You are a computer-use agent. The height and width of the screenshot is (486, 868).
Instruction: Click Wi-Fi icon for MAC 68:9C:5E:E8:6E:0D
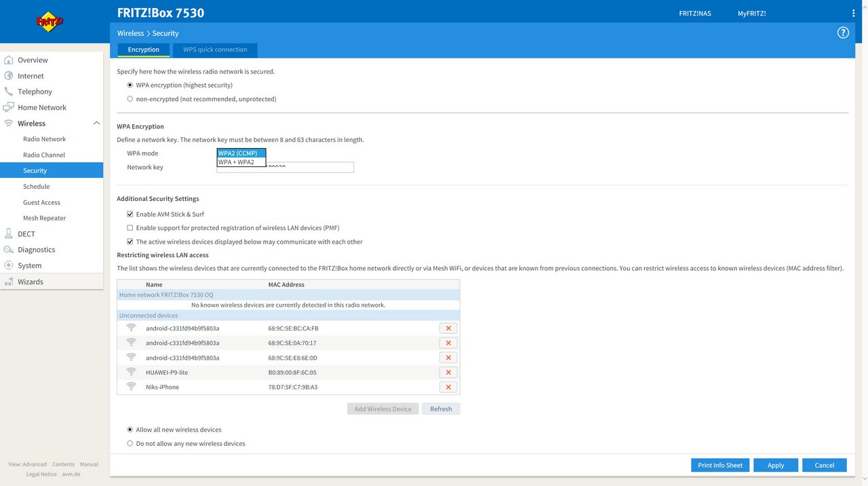point(132,358)
